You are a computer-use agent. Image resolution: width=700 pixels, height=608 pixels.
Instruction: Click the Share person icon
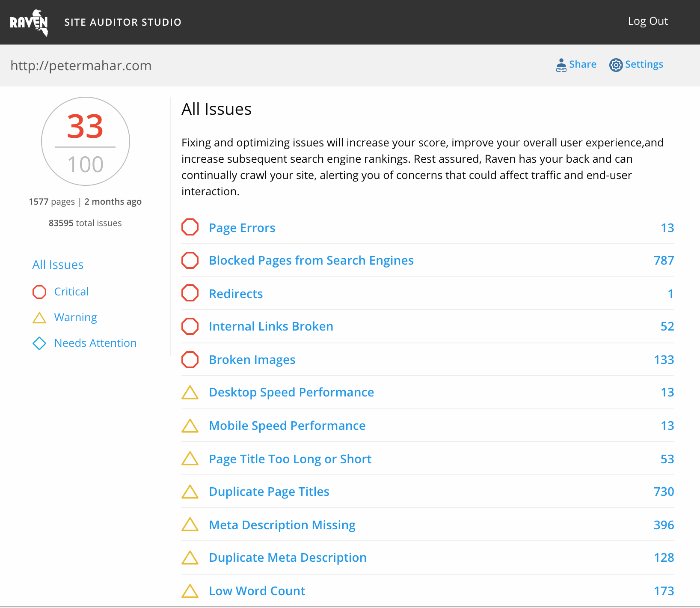pyautogui.click(x=561, y=65)
